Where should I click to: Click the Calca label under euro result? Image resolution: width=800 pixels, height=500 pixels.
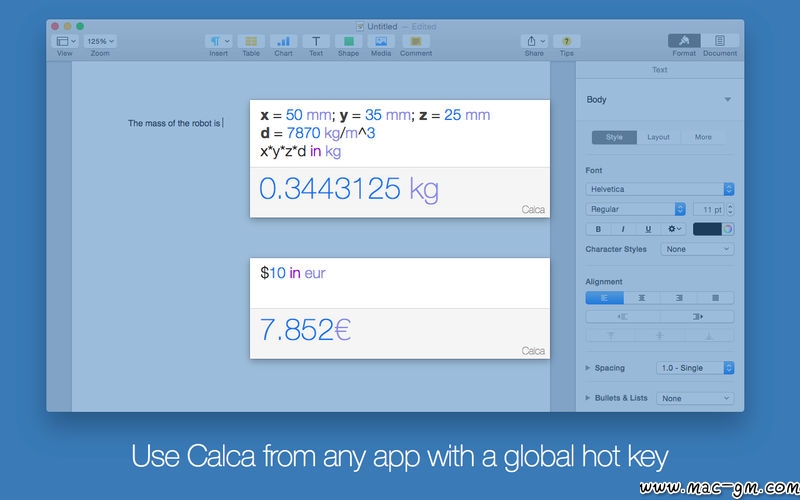pyautogui.click(x=533, y=351)
